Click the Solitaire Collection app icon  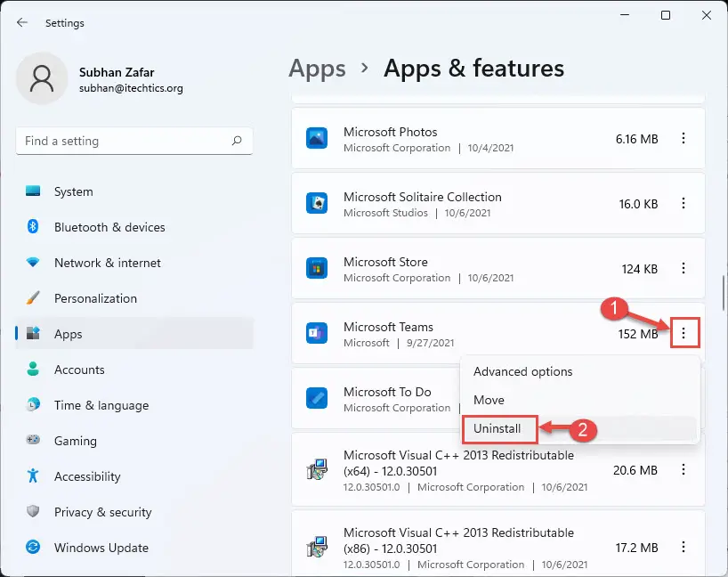(x=317, y=204)
